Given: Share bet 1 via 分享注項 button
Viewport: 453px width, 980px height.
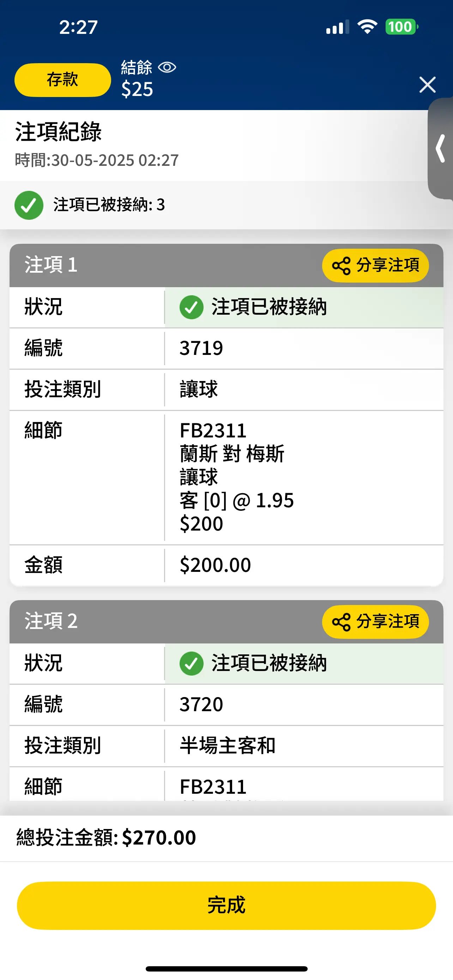Looking at the screenshot, I should 375,265.
